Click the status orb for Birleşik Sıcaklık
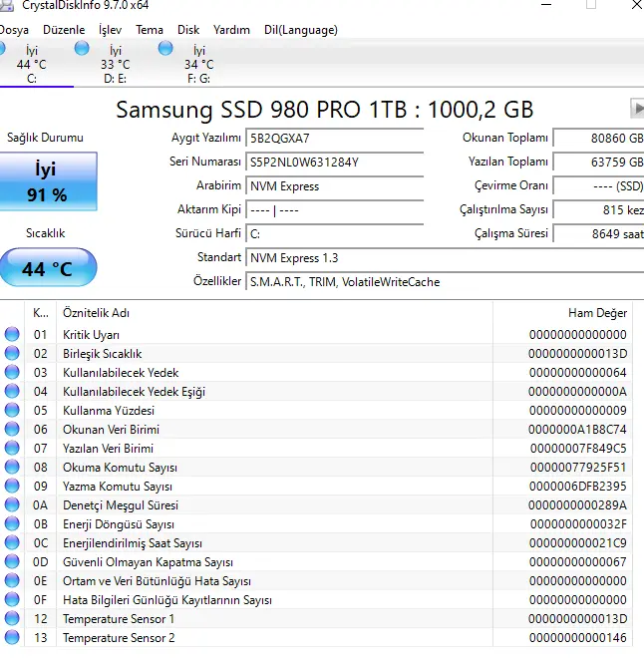Image resolution: width=644 pixels, height=661 pixels. tap(12, 353)
